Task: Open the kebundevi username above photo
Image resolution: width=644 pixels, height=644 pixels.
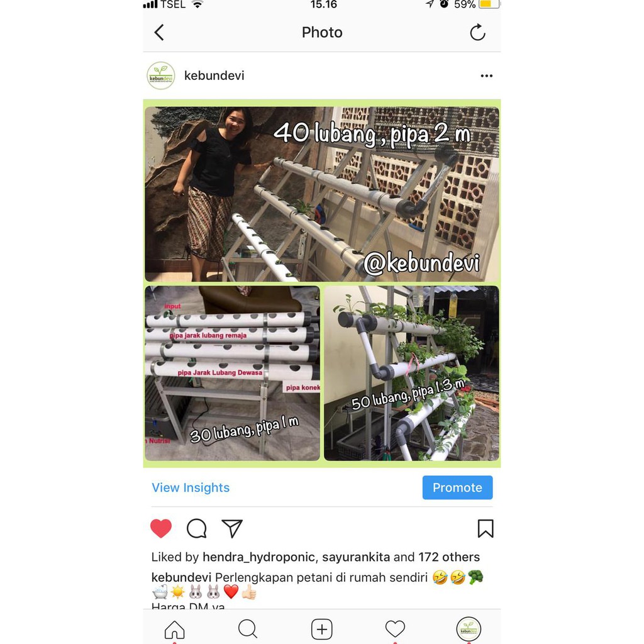Action: (214, 75)
